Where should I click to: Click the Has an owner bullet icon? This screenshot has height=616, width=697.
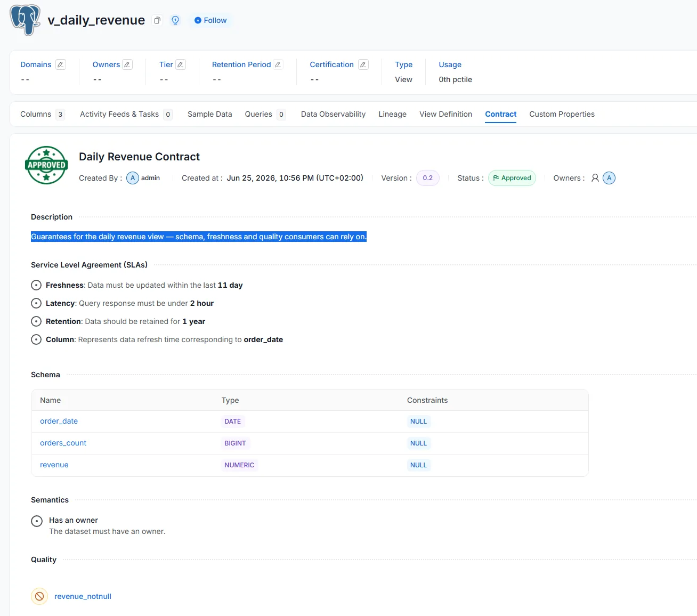[37, 521]
